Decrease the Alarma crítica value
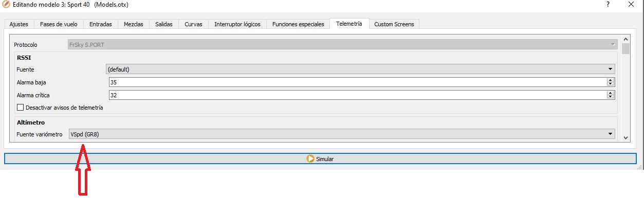 [x=611, y=97]
